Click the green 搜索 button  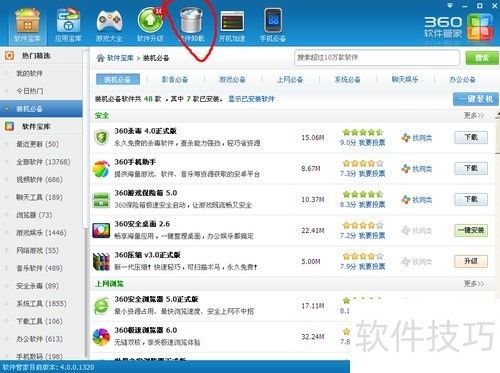point(482,58)
